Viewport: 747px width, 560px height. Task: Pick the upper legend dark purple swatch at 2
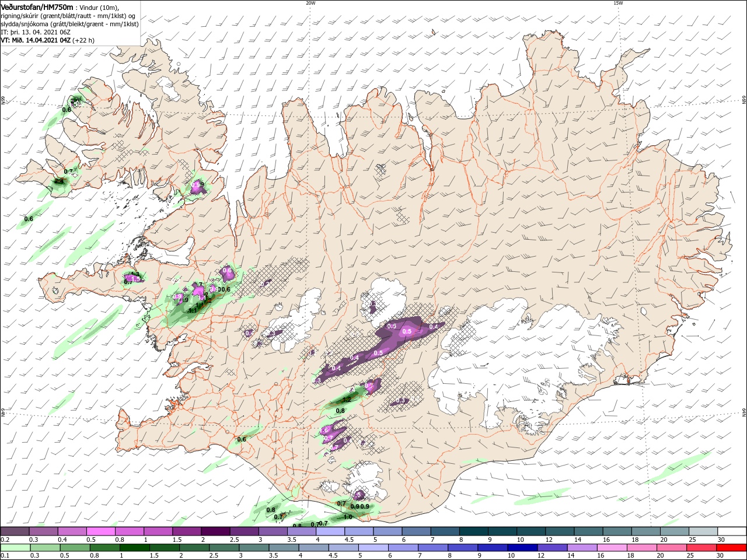point(215,531)
